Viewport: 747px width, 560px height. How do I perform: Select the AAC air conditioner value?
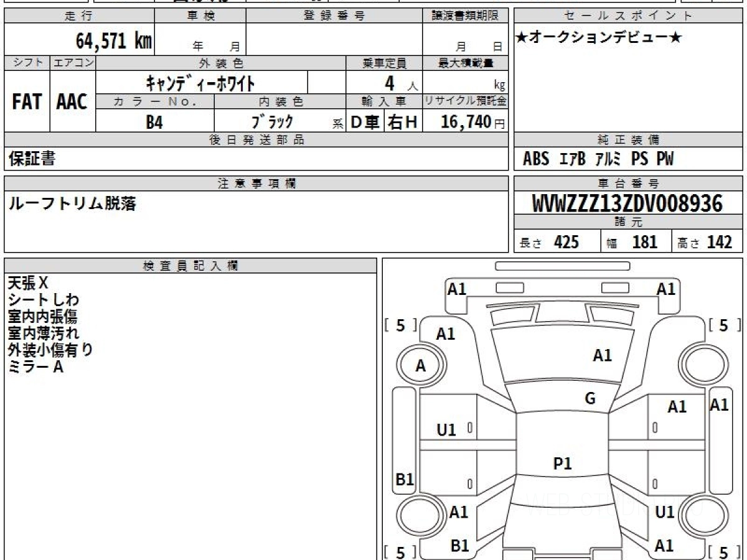click(x=72, y=102)
